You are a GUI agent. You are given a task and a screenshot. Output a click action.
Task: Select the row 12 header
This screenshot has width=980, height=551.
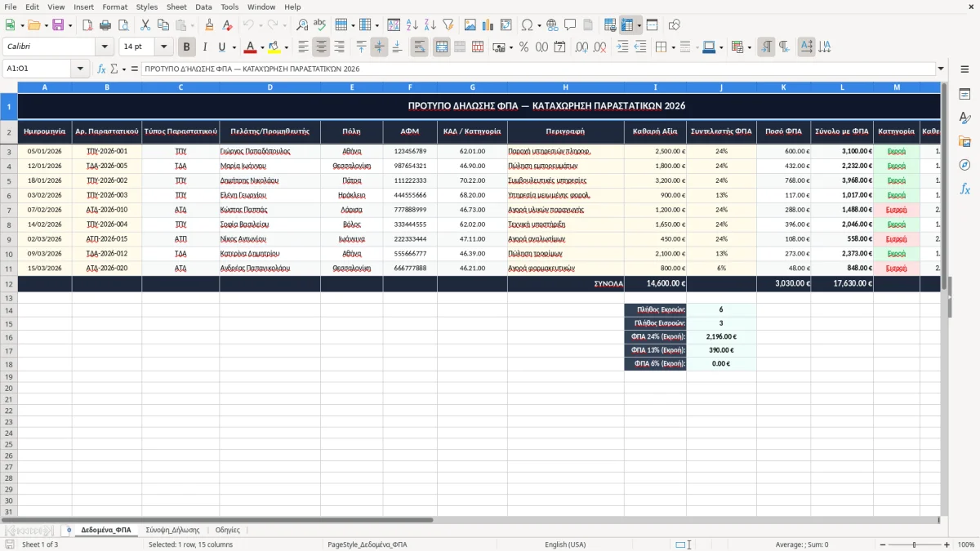[x=9, y=284]
